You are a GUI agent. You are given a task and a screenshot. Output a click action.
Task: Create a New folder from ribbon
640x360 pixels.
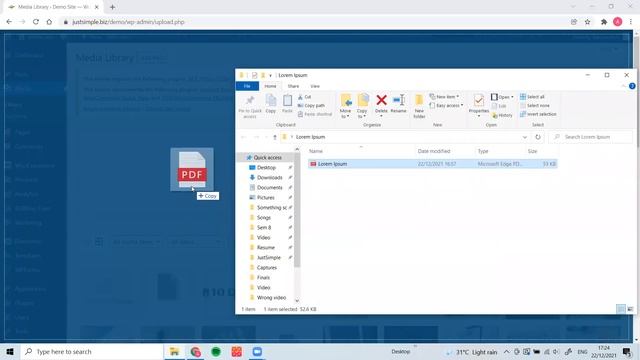(419, 106)
